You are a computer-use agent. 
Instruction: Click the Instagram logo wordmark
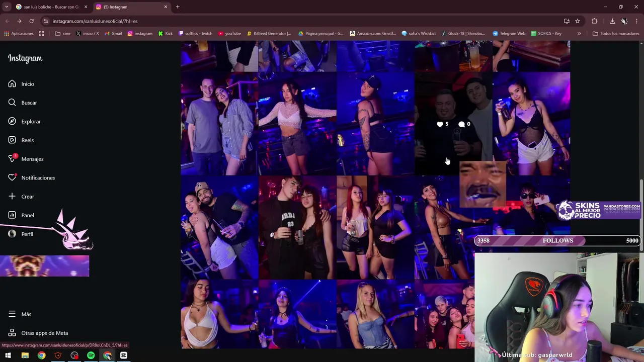click(25, 58)
